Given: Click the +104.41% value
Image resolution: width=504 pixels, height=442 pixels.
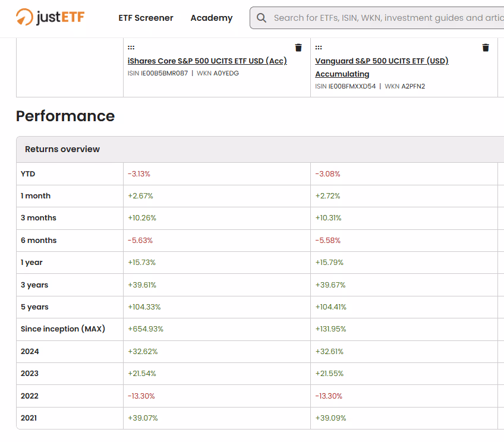Looking at the screenshot, I should pos(330,307).
